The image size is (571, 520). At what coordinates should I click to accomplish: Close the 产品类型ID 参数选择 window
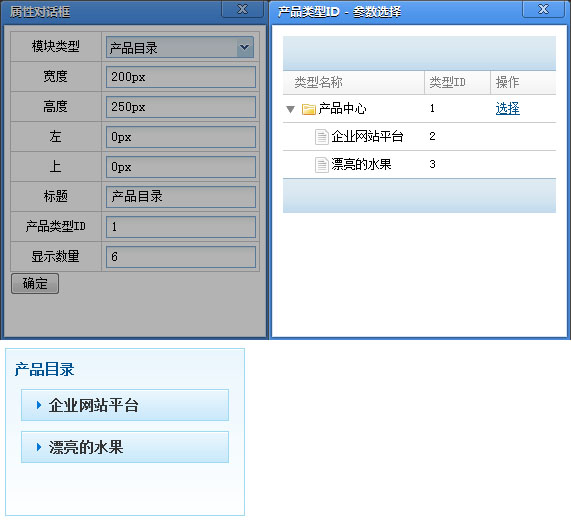coord(543,9)
